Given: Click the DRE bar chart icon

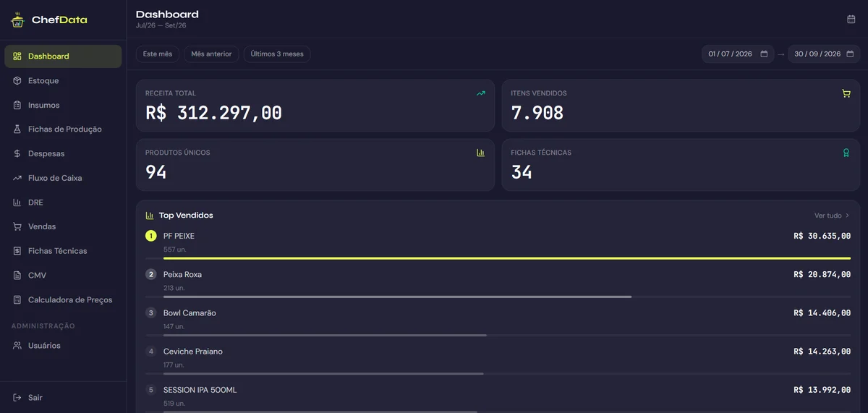Looking at the screenshot, I should tap(17, 203).
